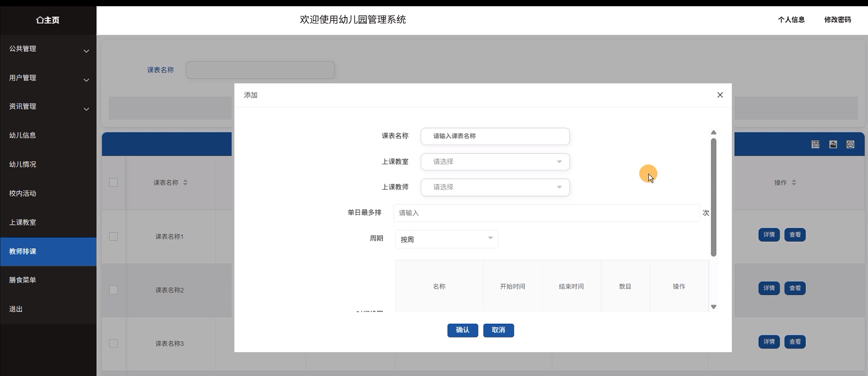
Task: Open the 周期 按周 dropdown
Action: 446,239
